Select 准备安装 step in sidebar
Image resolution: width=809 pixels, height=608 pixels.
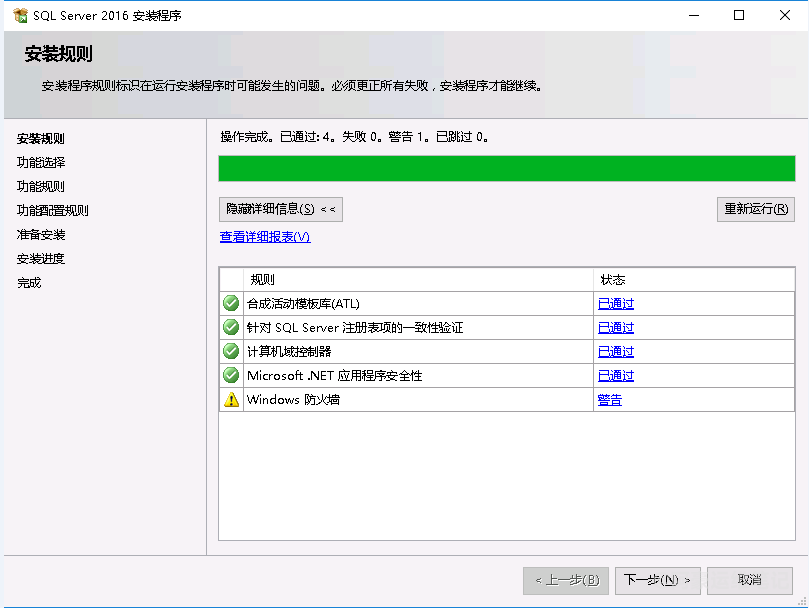[41, 235]
